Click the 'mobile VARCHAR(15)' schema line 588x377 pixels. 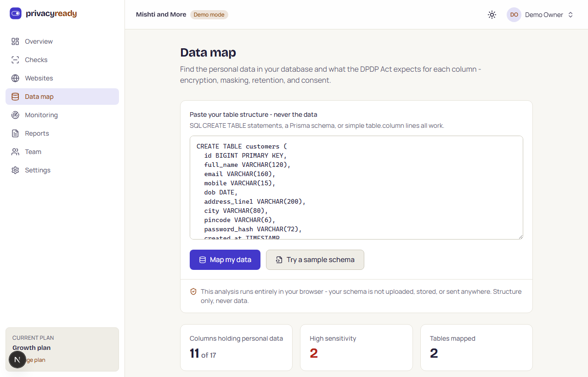click(x=240, y=183)
